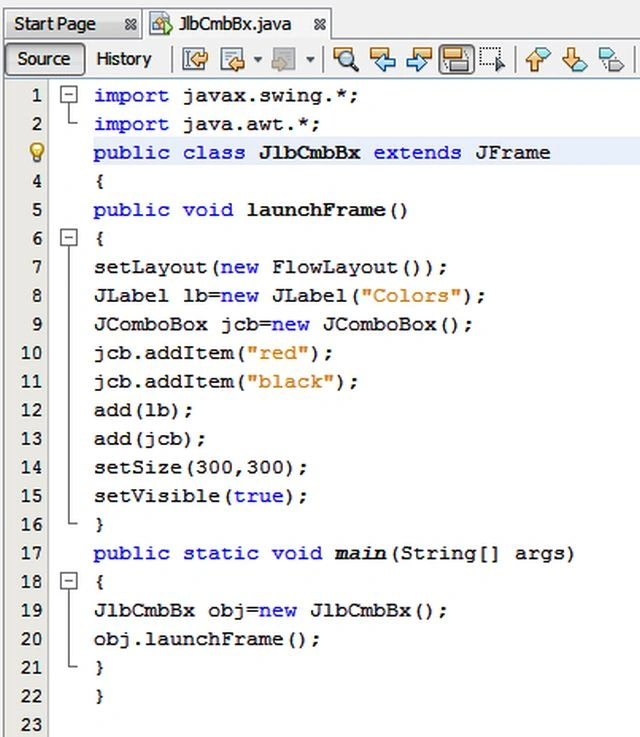Screen dimensions: 640x737
Task: Click the light bulb hint on line 3
Action: tap(37, 152)
